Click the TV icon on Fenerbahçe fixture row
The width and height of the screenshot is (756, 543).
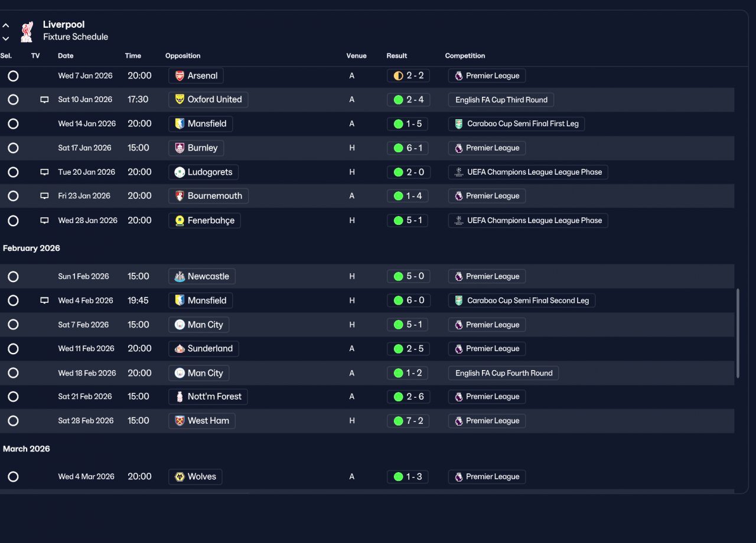tap(44, 221)
